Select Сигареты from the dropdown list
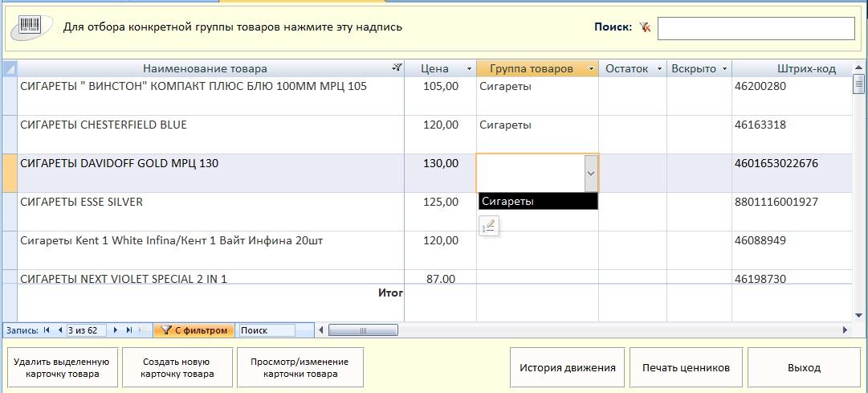 coord(537,202)
